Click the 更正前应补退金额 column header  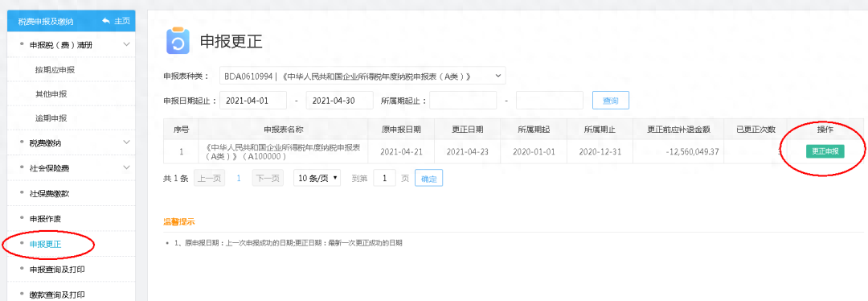click(x=678, y=129)
